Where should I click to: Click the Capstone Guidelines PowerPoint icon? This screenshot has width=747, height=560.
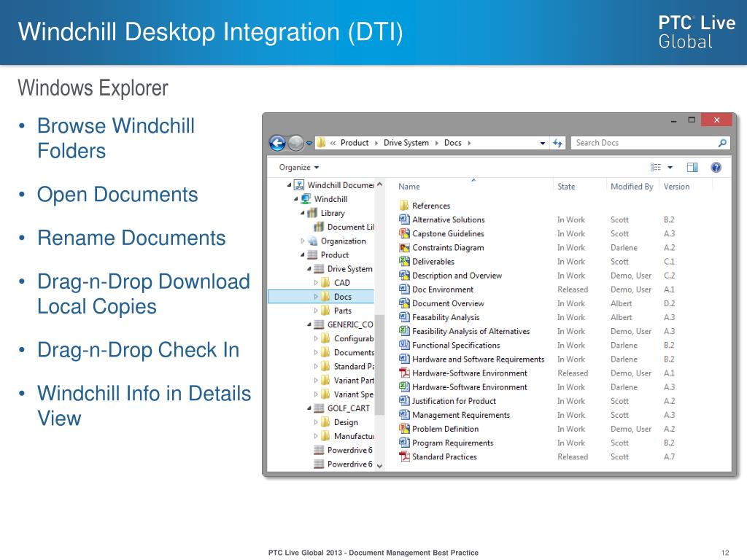404,233
